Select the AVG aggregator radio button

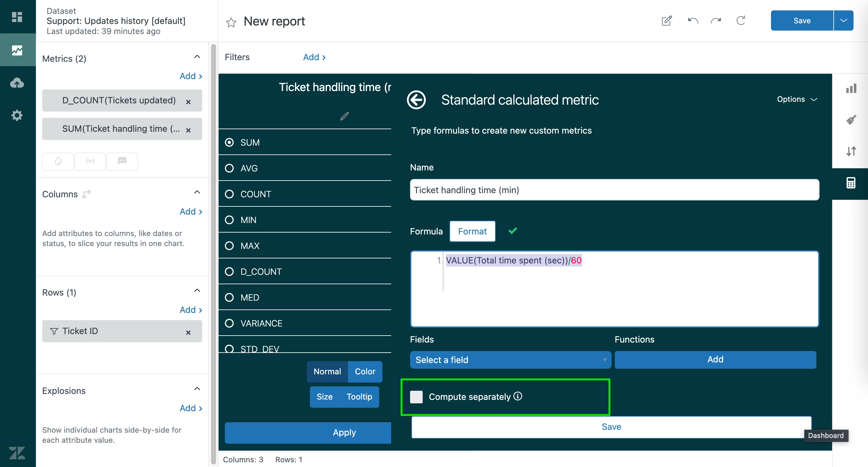229,168
